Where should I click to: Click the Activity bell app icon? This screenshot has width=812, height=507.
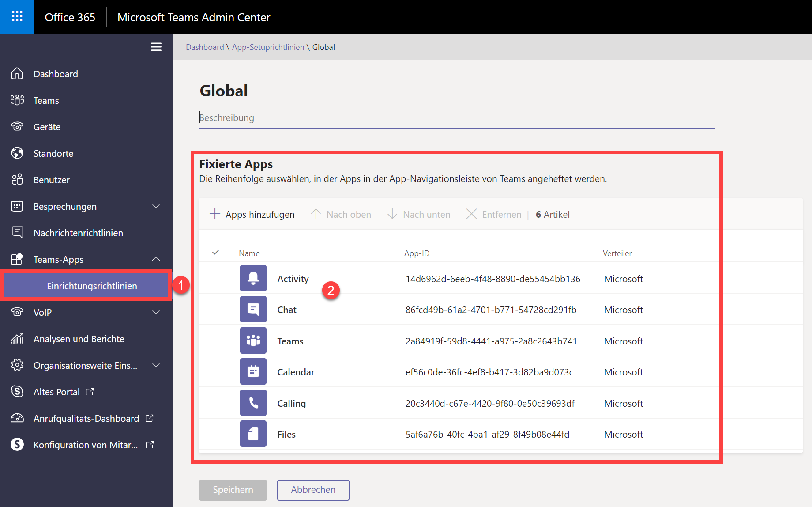[x=253, y=278]
